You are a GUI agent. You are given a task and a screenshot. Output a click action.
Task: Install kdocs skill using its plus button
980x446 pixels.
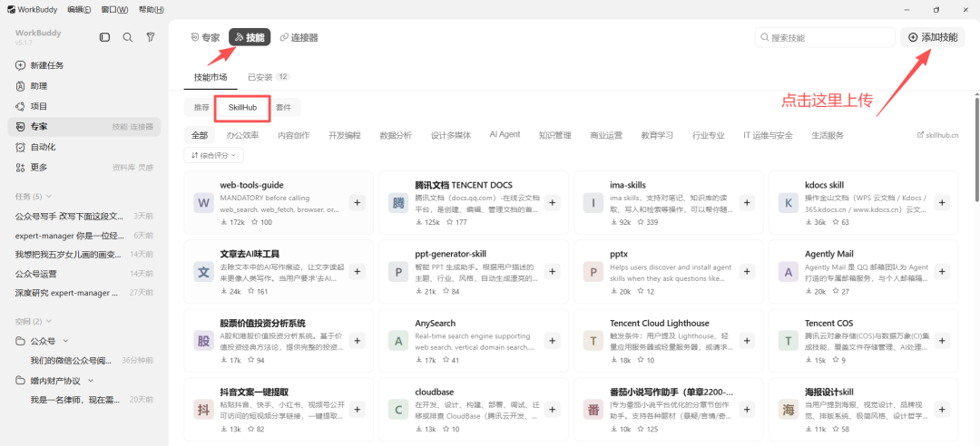(x=943, y=202)
